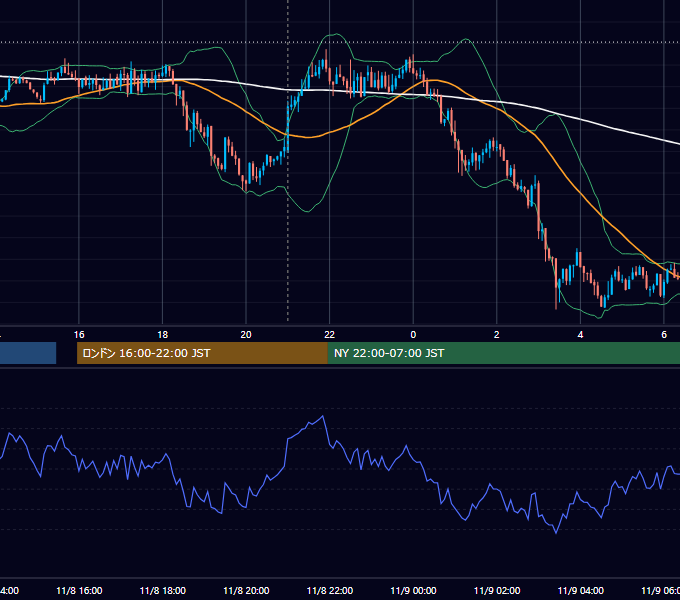Click the 0 hour label on the price chart axis
680x600 pixels.
point(413,335)
